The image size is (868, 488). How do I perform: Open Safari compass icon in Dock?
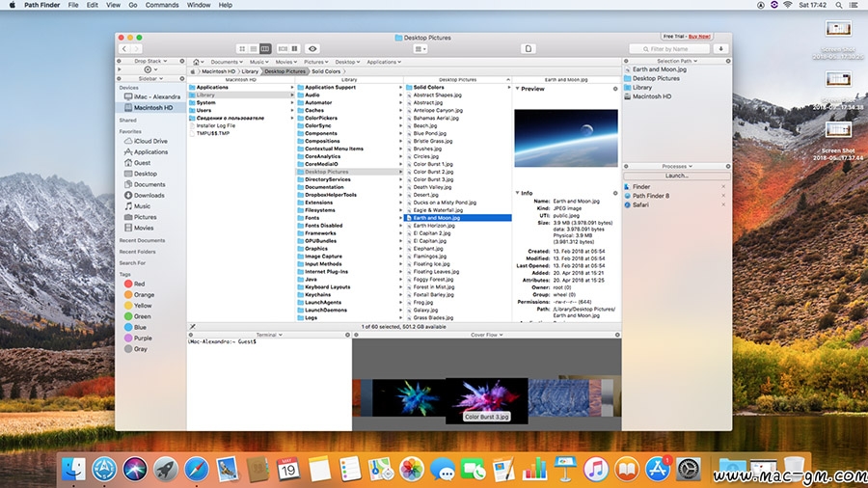tap(197, 469)
